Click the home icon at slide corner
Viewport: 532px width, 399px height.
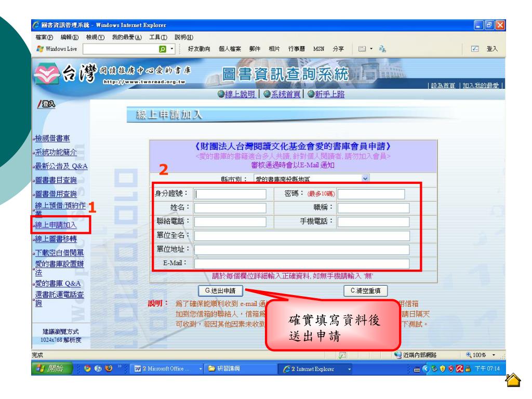513,380
